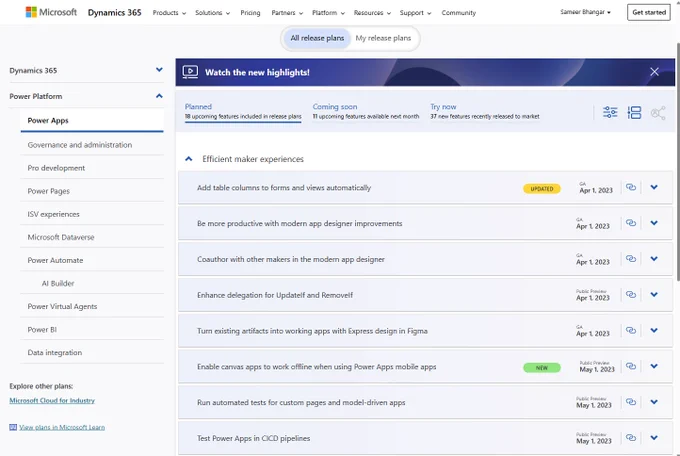Click the video icon in highlights banner
Image resolution: width=680 pixels, height=456 pixels.
pos(190,72)
